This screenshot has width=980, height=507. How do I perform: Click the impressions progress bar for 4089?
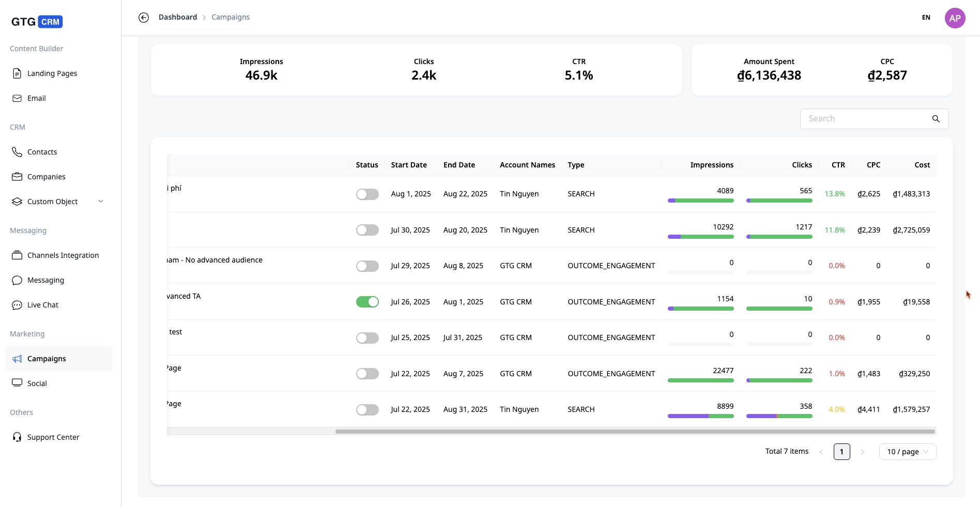click(701, 201)
